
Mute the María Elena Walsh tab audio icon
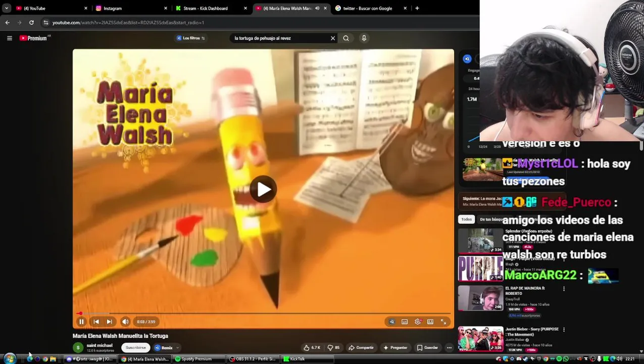coord(317,8)
